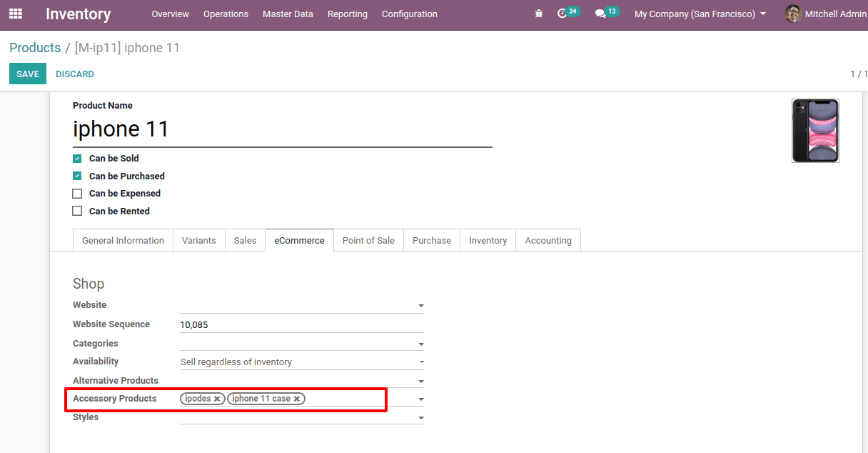This screenshot has width=868, height=453.
Task: Open the Categories dropdown arrow
Action: 420,344
